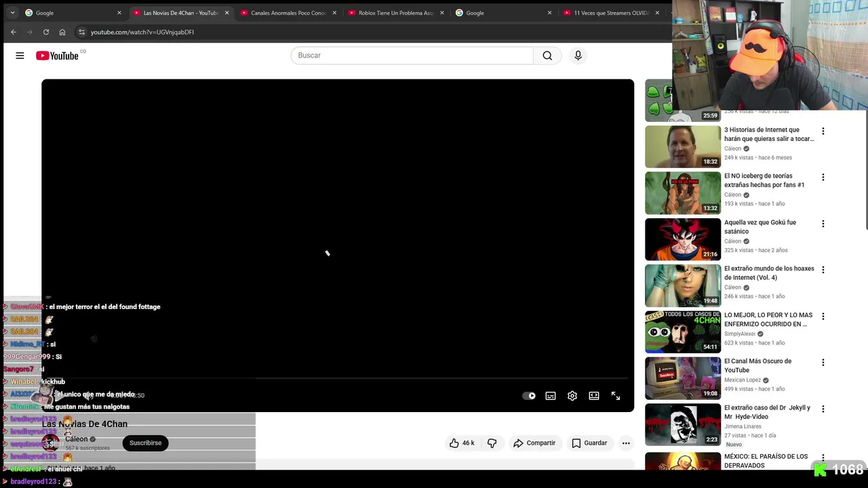Open Gokú satánico video thumbnail
Viewport: 868px width, 488px height.
click(x=683, y=239)
